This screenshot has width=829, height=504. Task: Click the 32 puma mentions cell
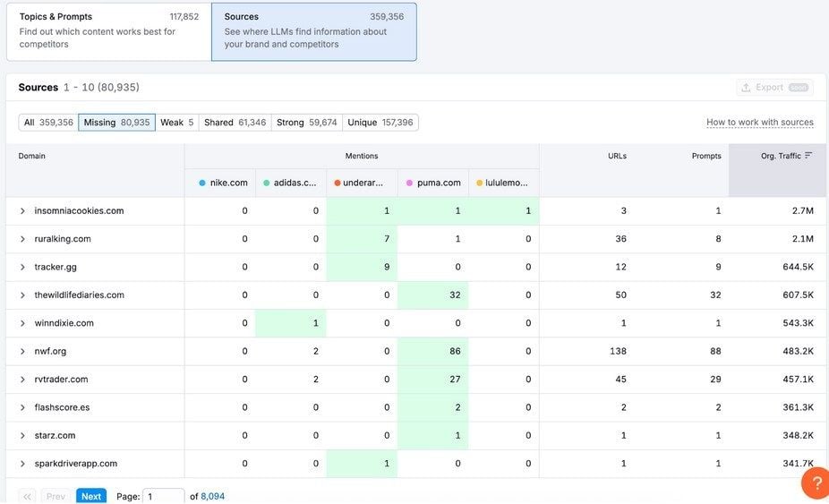coord(433,295)
